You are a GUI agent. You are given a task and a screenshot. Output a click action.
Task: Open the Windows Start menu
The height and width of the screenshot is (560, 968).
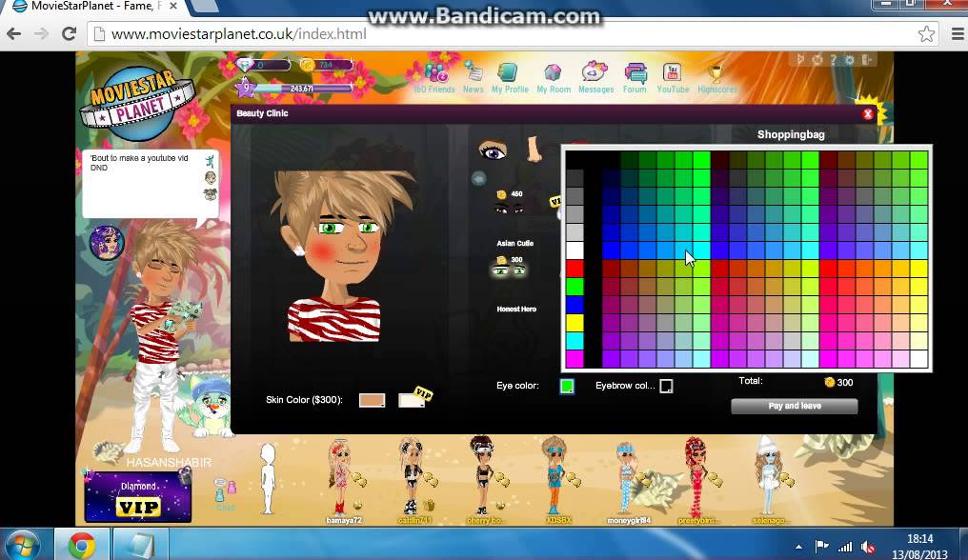coord(23,545)
